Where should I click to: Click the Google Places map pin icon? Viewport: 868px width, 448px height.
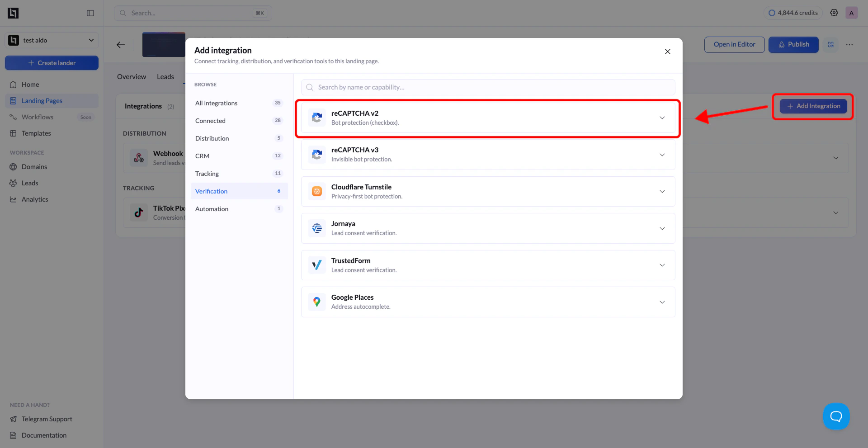coord(317,302)
